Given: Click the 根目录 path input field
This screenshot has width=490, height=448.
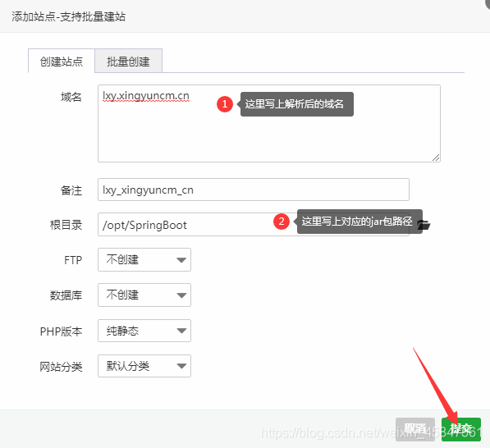Looking at the screenshot, I should coord(254,225).
